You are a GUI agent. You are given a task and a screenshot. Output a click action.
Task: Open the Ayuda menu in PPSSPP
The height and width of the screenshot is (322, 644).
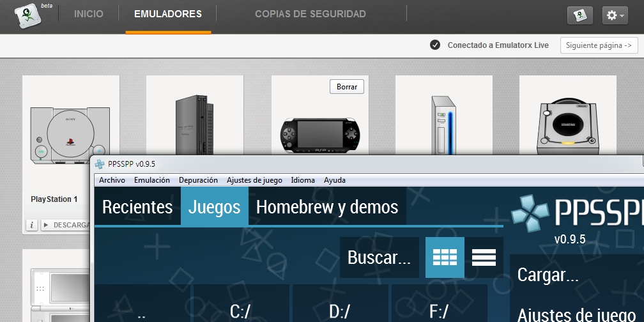(x=335, y=180)
